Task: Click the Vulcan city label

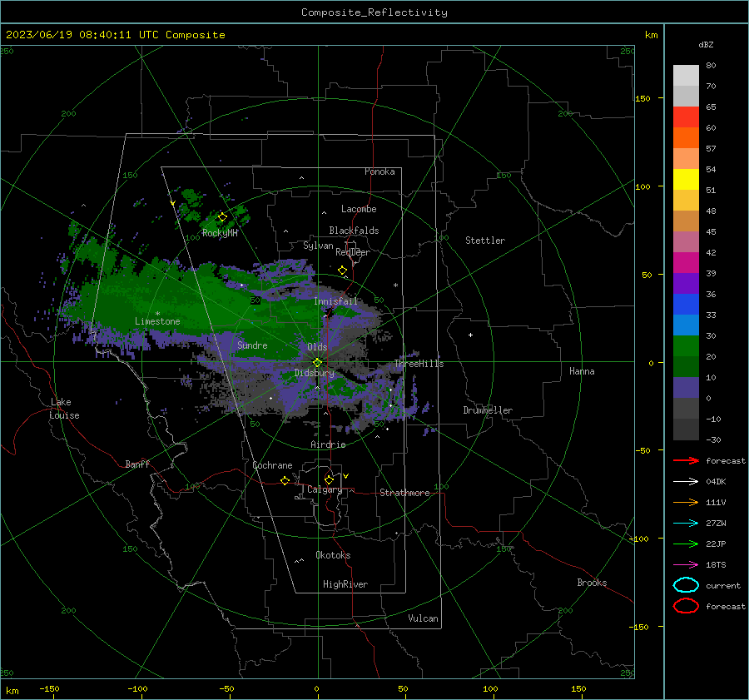Action: click(x=424, y=618)
